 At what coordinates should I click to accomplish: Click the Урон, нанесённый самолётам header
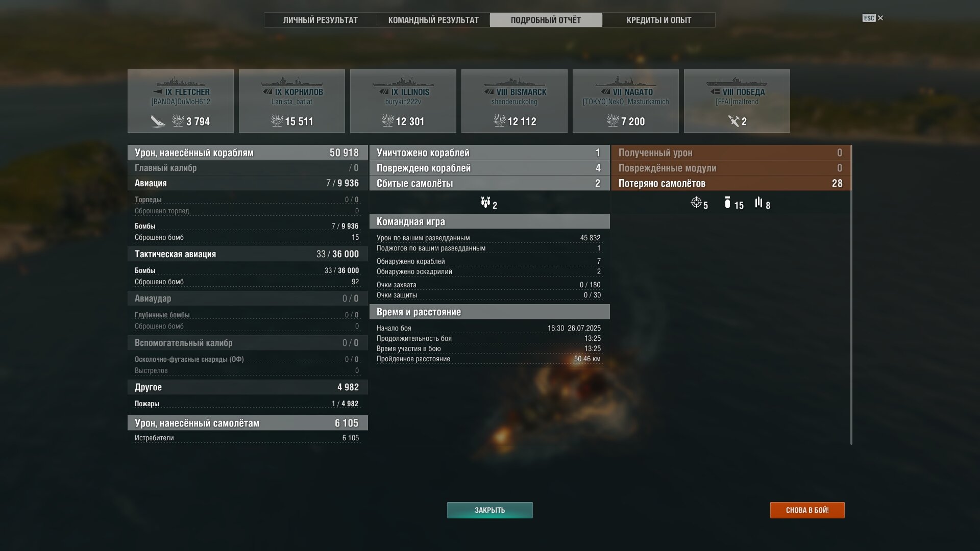click(248, 423)
